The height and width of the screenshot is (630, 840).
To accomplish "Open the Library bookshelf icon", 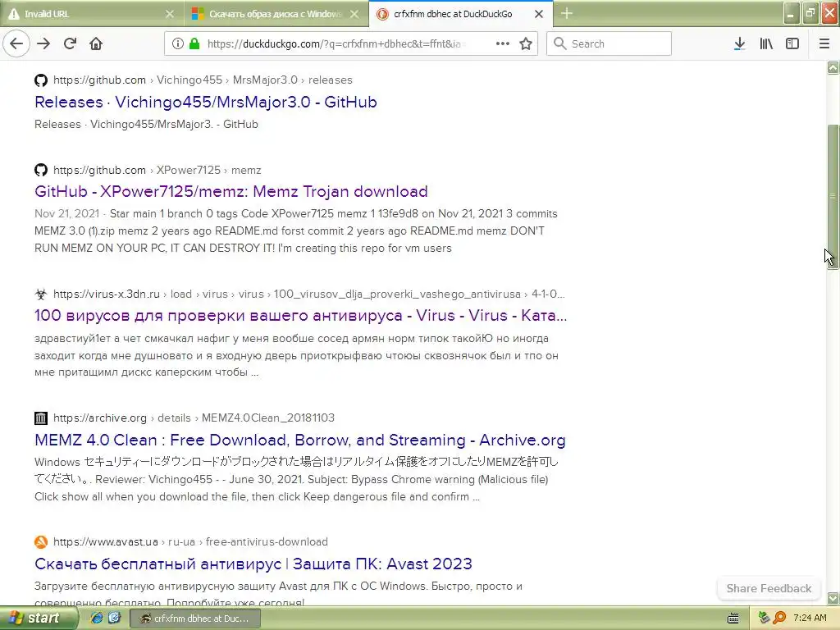I will pos(766,43).
